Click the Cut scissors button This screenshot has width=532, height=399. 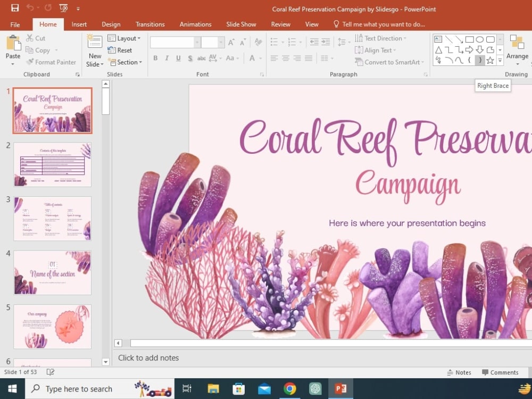[x=36, y=38]
